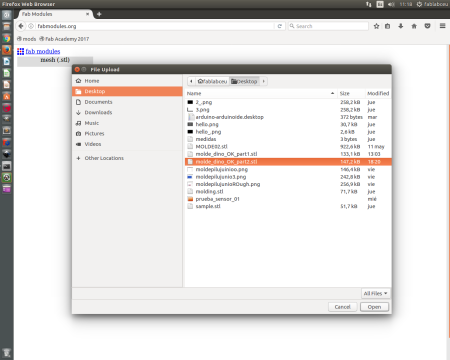Sort files by the Size column
The height and width of the screenshot is (360, 450).
tap(351, 93)
